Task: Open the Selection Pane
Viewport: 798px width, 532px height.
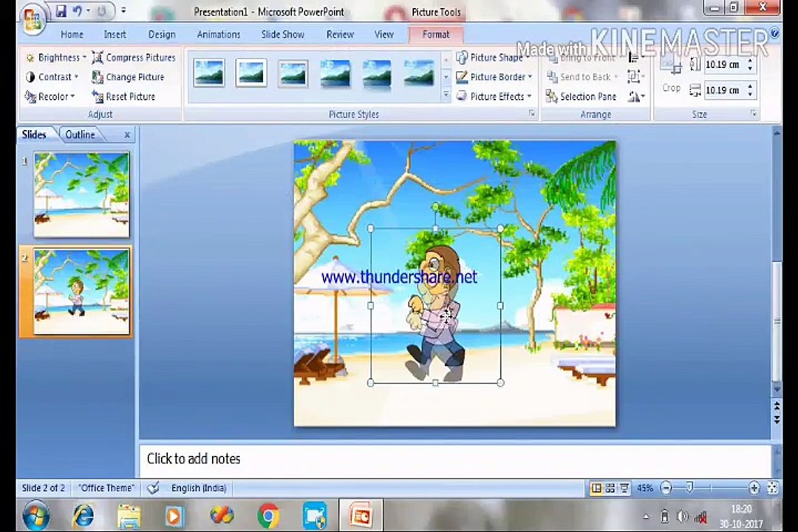Action: point(581,96)
